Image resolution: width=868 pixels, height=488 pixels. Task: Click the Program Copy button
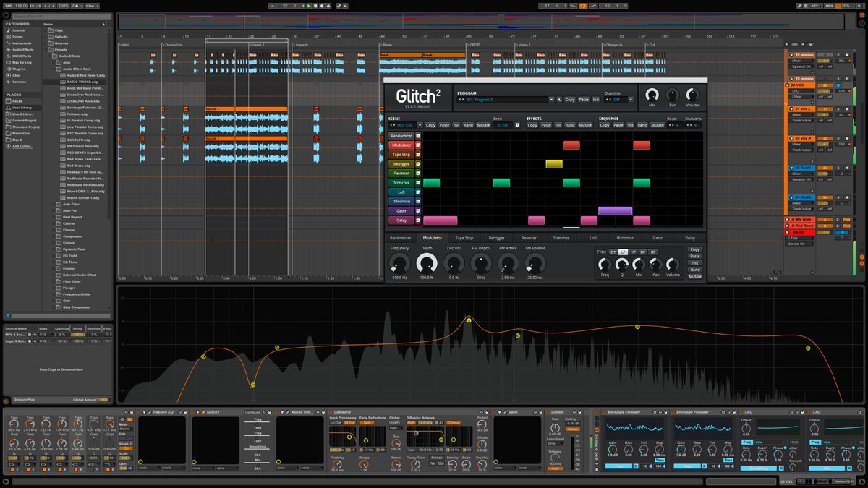(x=570, y=100)
